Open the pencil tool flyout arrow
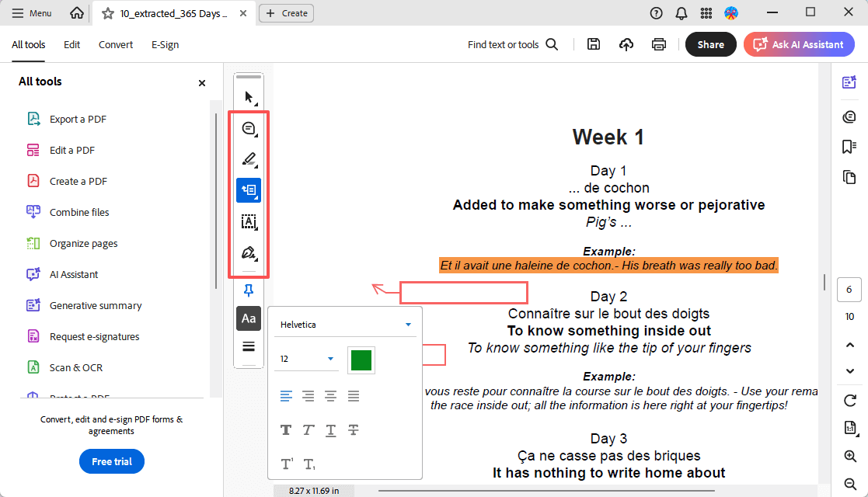The height and width of the screenshot is (497, 868). tap(255, 165)
